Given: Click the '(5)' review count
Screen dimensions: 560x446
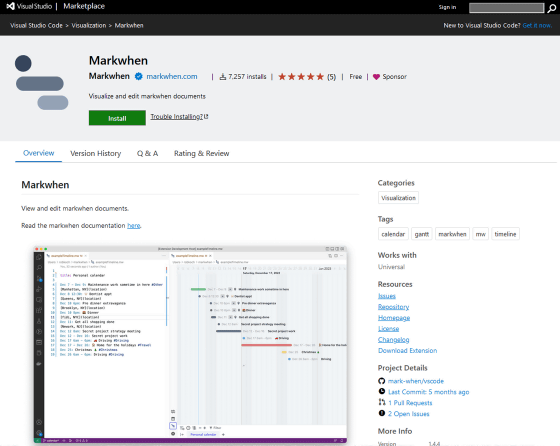Looking at the screenshot, I should coord(331,77).
